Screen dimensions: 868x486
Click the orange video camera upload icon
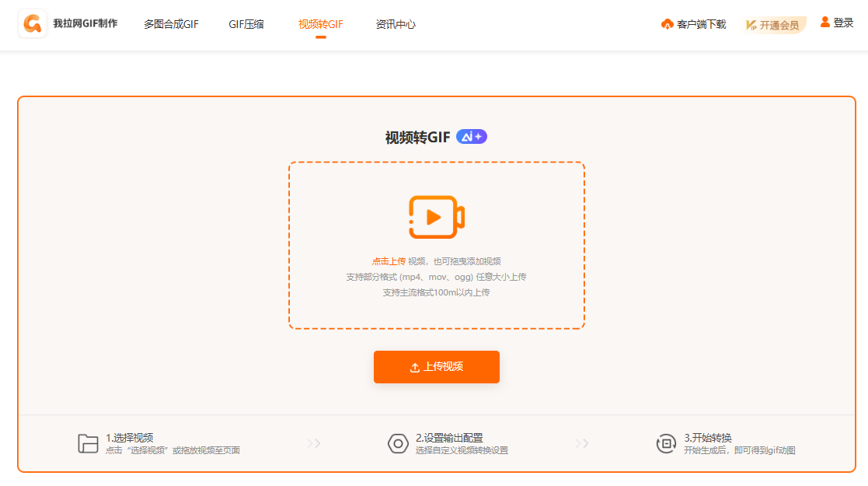point(436,217)
